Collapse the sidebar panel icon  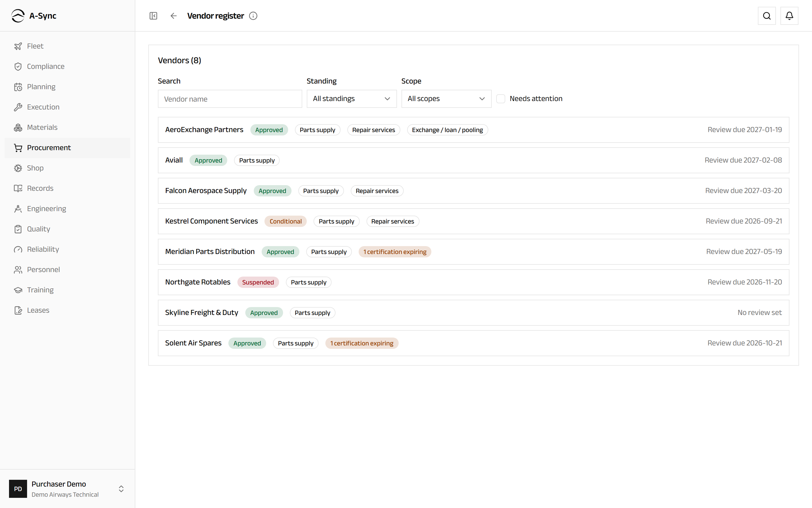[x=153, y=16]
